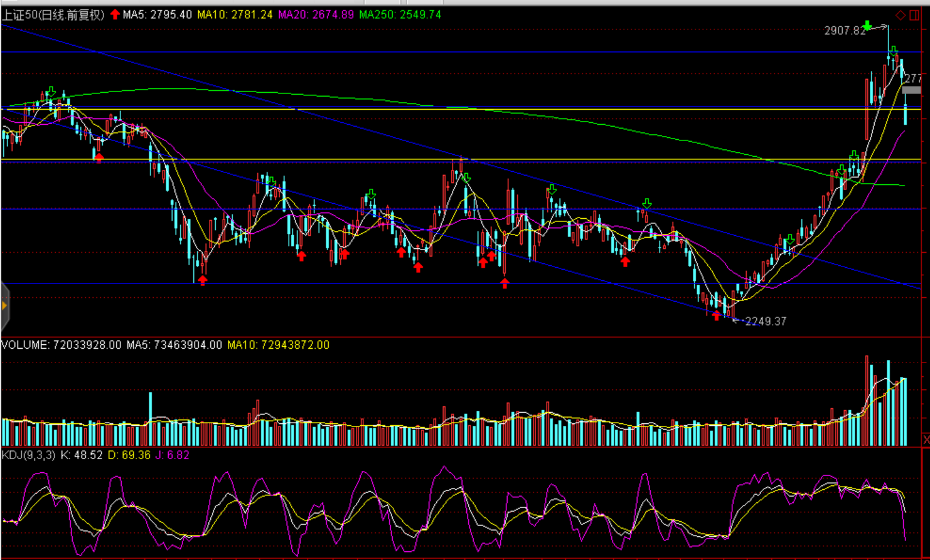The image size is (930, 560).
Task: Select the yellow MA10 price label
Action: tap(235, 14)
